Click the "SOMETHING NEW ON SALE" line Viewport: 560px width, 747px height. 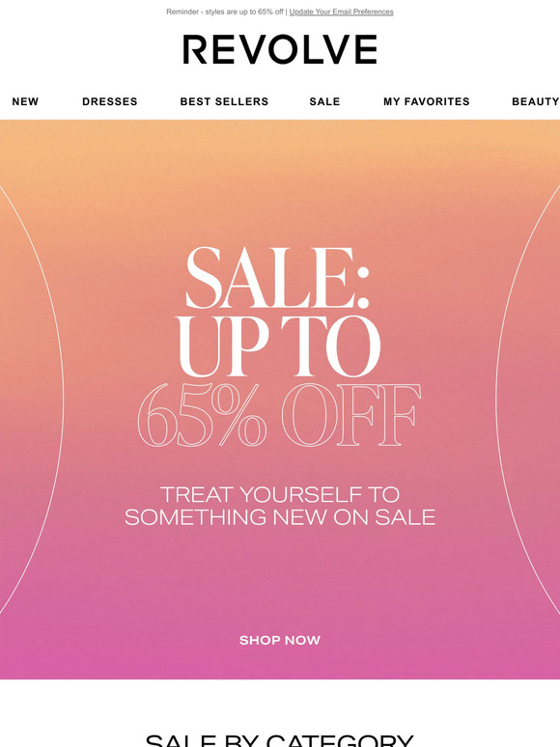280,517
